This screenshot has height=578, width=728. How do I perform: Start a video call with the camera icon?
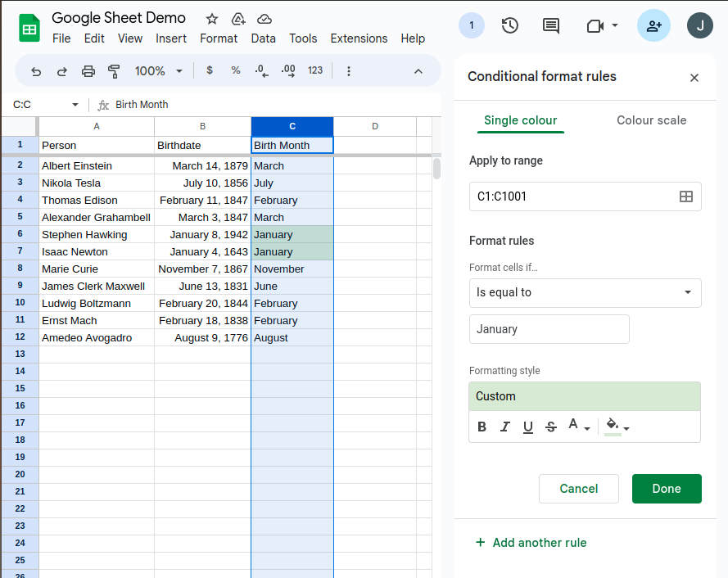pyautogui.click(x=595, y=25)
